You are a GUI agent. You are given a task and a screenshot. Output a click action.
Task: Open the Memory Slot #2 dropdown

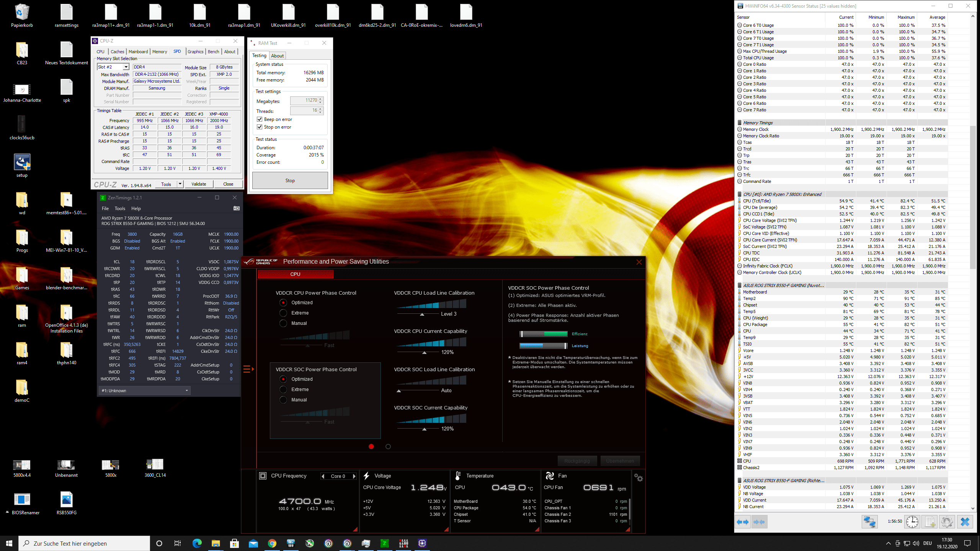(x=126, y=67)
